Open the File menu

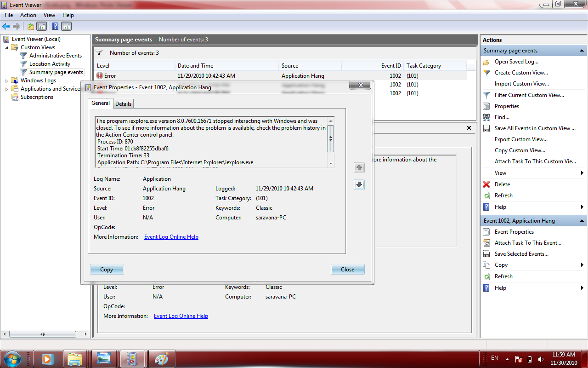[9, 15]
